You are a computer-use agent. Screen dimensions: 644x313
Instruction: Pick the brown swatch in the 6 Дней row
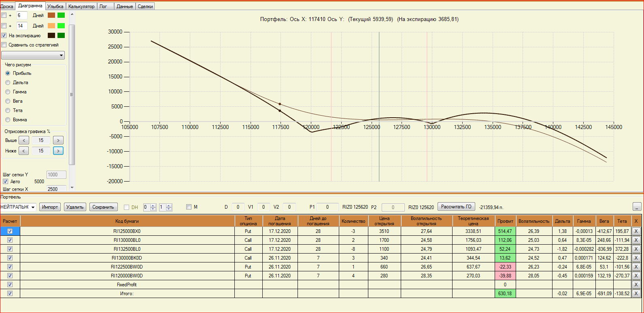(51, 15)
